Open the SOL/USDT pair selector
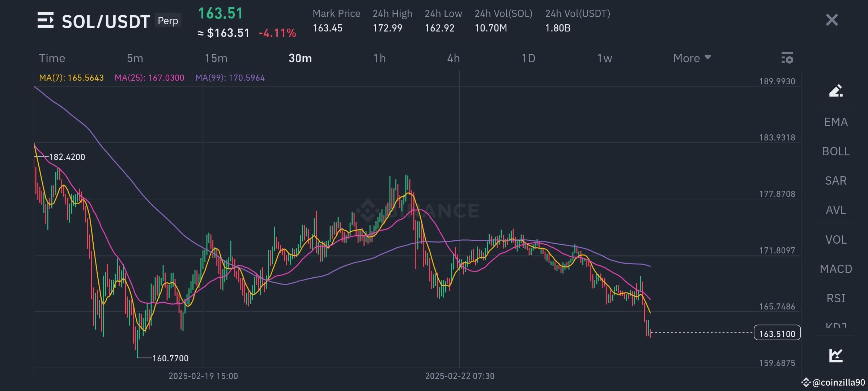The height and width of the screenshot is (391, 868). [x=106, y=22]
